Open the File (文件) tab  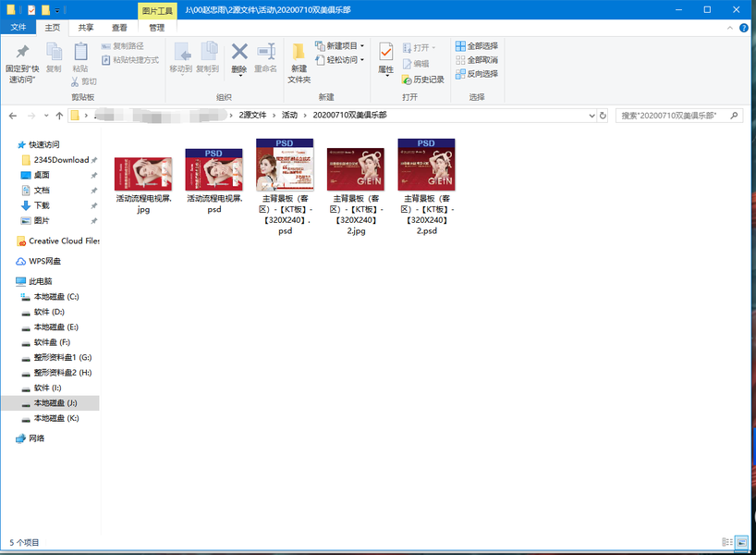click(18, 27)
